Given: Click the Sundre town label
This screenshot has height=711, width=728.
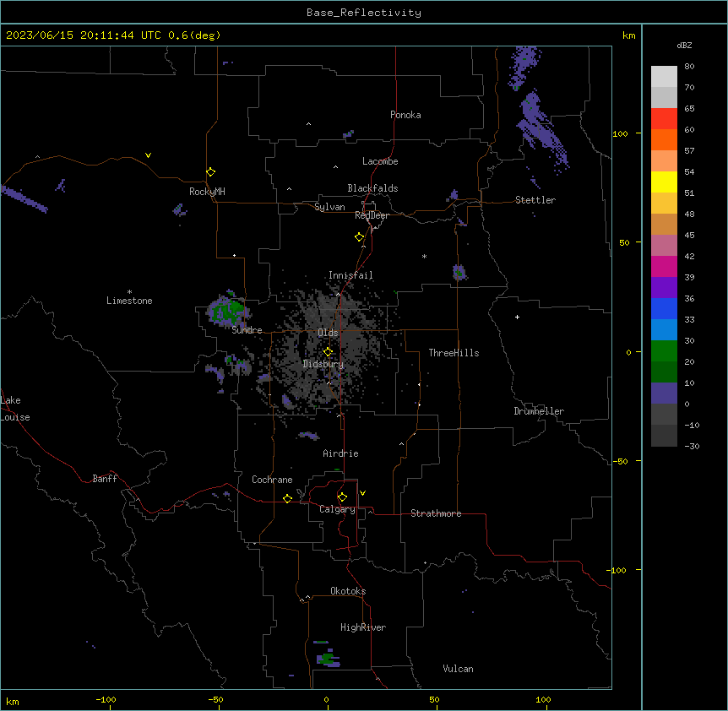Looking at the screenshot, I should [x=247, y=330].
